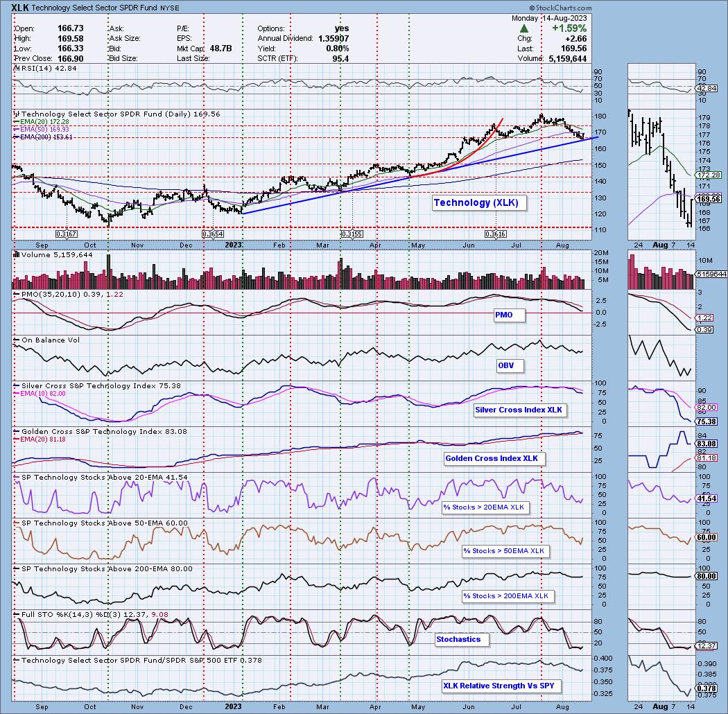Click the % Stocks > 50EMA XLK label
The width and height of the screenshot is (728, 714).
[x=506, y=551]
